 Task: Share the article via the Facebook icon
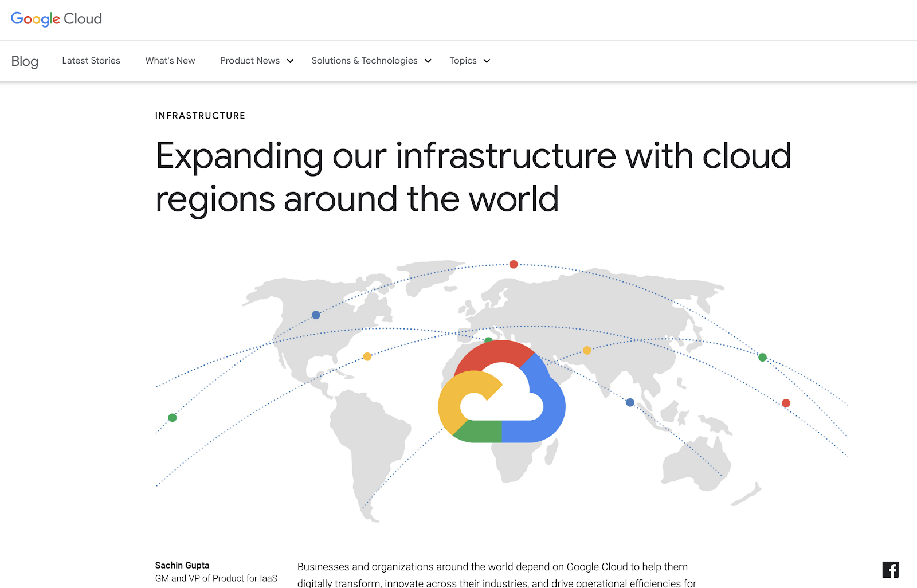pyautogui.click(x=891, y=570)
